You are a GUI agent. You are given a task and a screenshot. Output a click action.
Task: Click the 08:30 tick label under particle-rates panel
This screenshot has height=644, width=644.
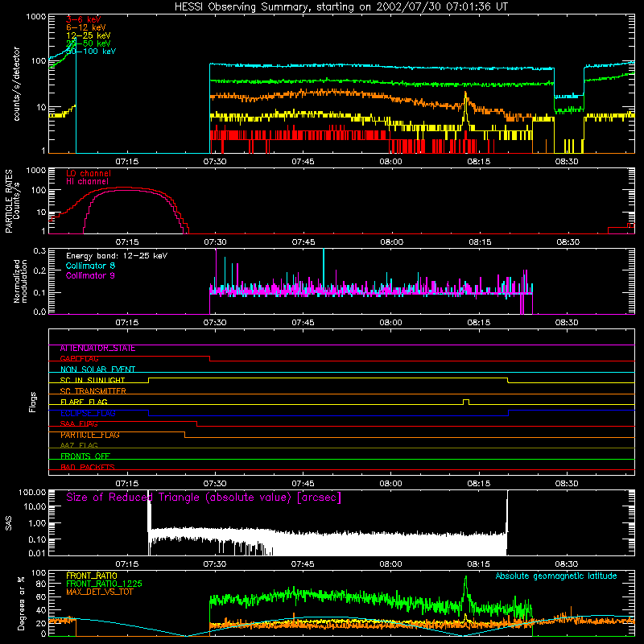[x=568, y=242]
